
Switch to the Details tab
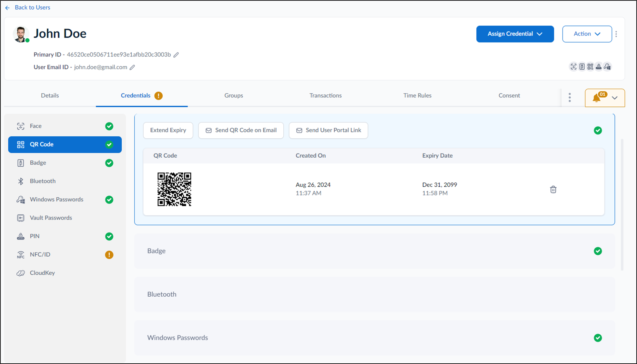click(x=50, y=96)
